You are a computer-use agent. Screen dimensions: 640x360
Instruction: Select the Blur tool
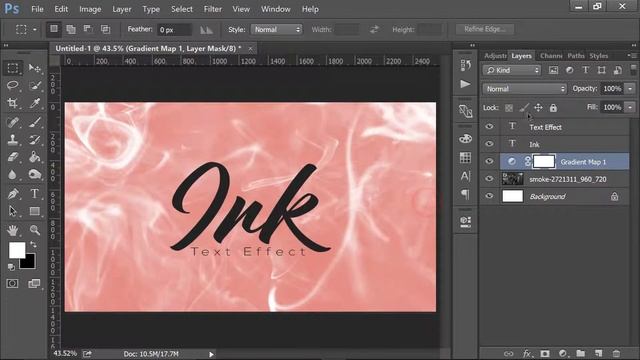pyautogui.click(x=13, y=175)
